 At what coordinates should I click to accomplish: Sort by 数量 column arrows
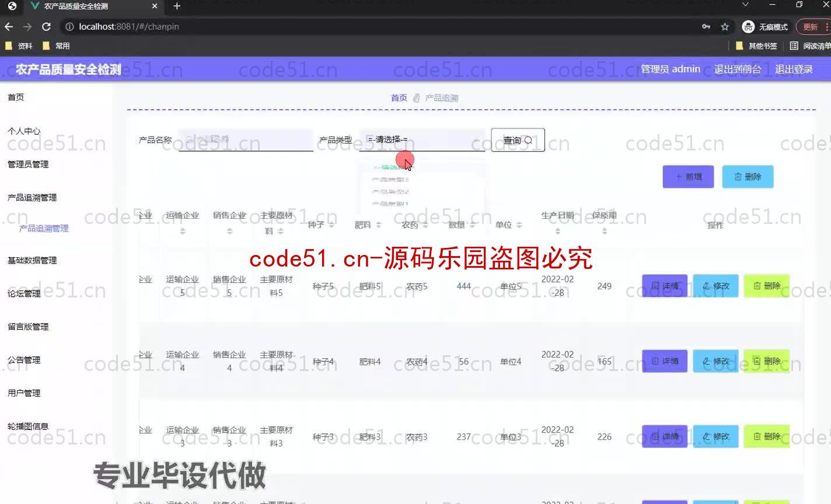tap(473, 225)
